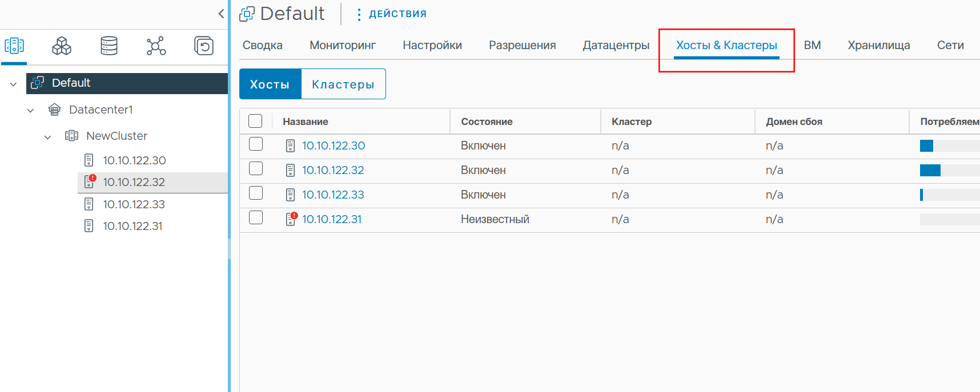Click the Неизвестный state cell

pyautogui.click(x=495, y=219)
